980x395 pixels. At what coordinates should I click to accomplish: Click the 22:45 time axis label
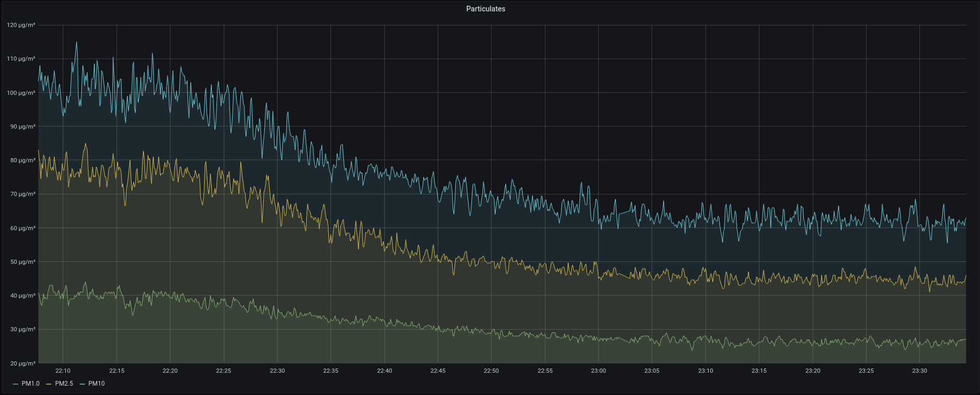[x=438, y=371]
